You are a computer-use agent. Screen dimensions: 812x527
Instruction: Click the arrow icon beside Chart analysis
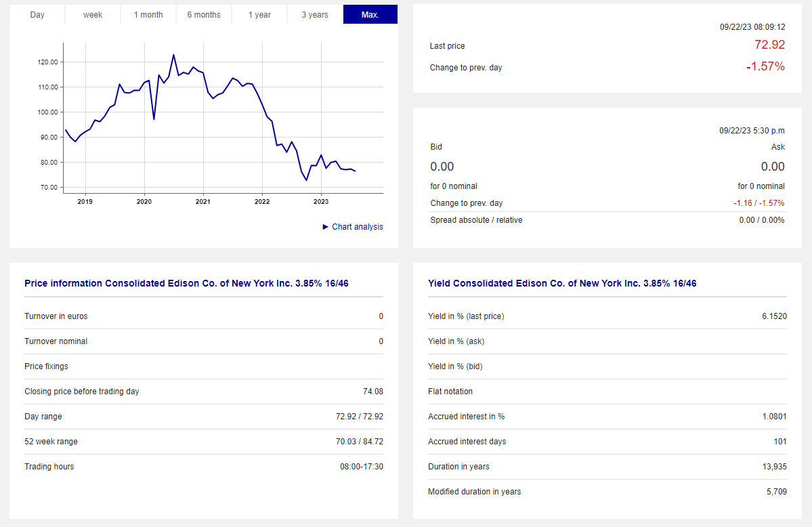pyautogui.click(x=325, y=227)
